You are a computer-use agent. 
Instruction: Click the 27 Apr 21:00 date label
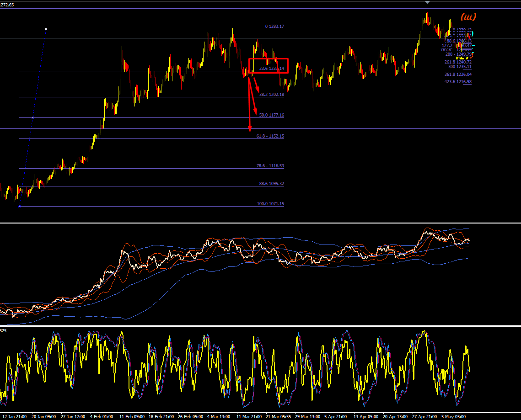coord(424,416)
